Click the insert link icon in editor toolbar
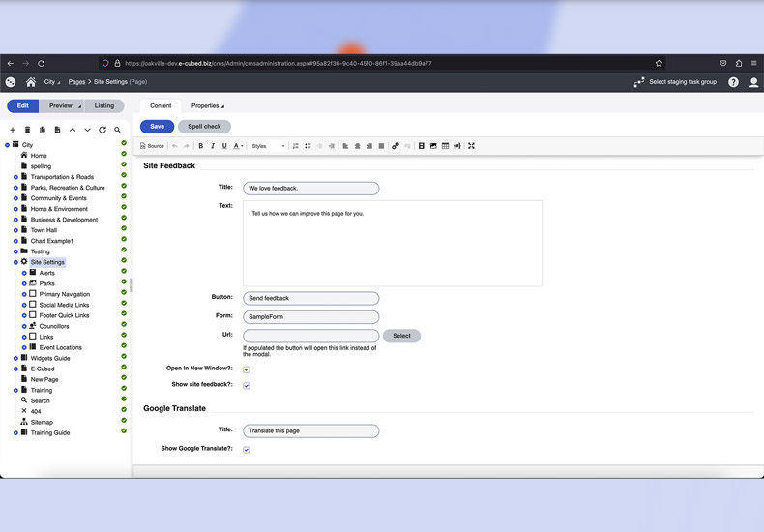Image resolution: width=764 pixels, height=532 pixels. pos(395,146)
